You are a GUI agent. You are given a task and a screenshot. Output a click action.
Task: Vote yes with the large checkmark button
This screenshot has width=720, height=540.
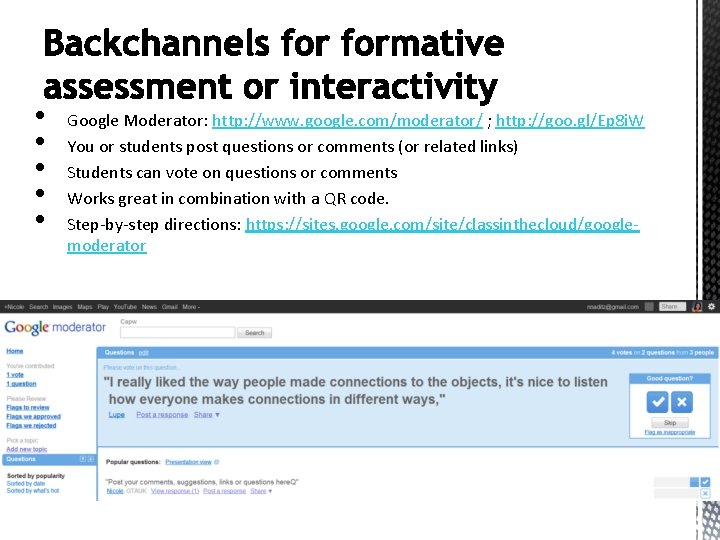pos(657,402)
